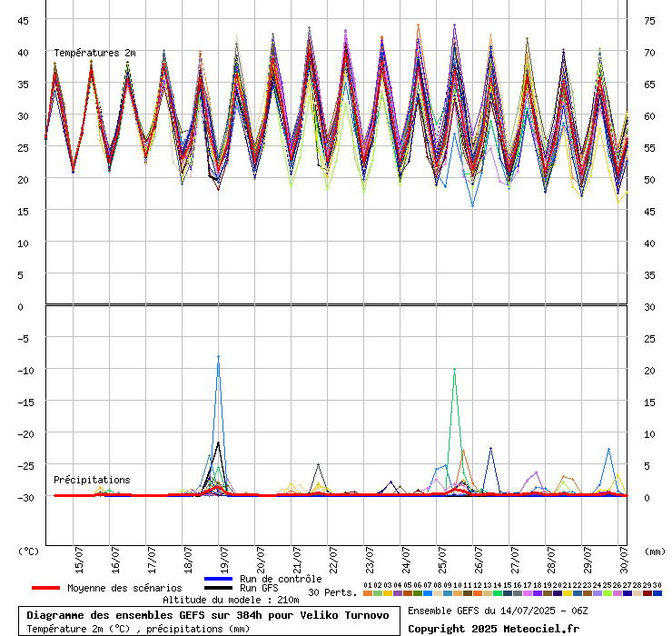Click the Précipitations chart label

coord(92,480)
